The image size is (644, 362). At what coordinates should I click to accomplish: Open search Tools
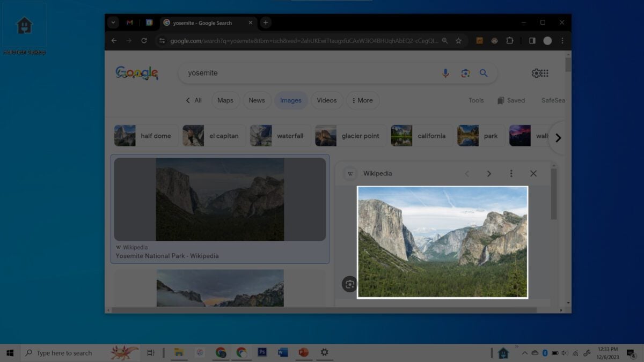coord(475,100)
